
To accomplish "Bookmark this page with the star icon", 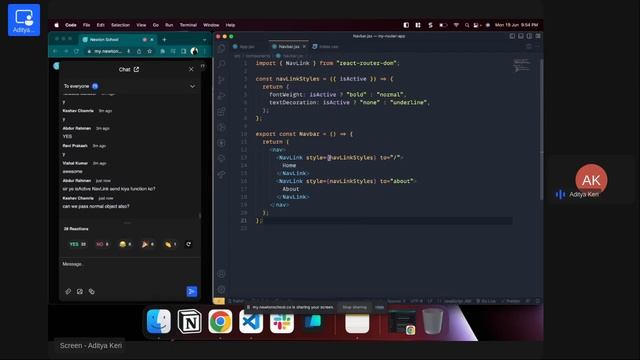I will [150, 51].
